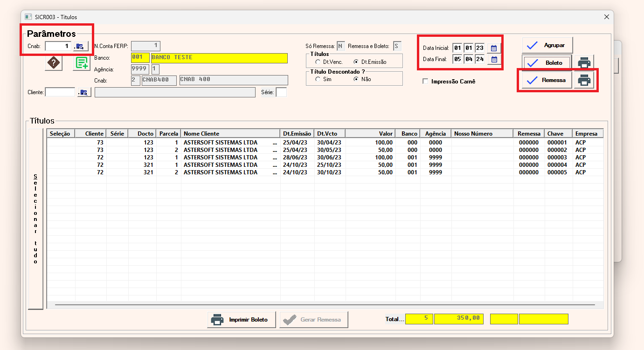644x350 pixels.
Task: Click the Série column header
Action: click(118, 134)
